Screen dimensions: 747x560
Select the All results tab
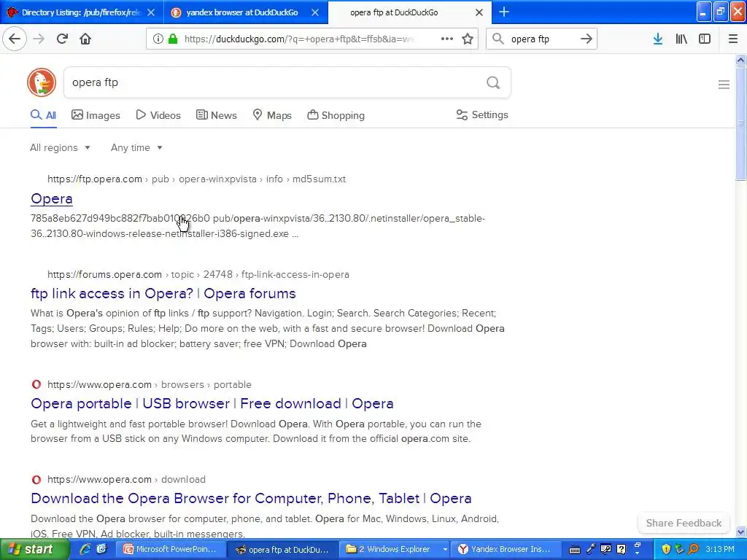43,115
